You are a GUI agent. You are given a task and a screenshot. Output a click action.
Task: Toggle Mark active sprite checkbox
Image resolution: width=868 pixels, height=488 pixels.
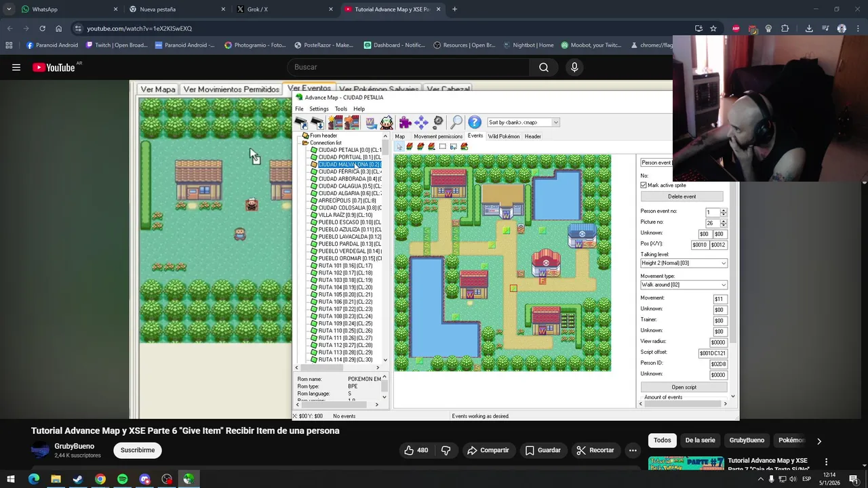[644, 185]
